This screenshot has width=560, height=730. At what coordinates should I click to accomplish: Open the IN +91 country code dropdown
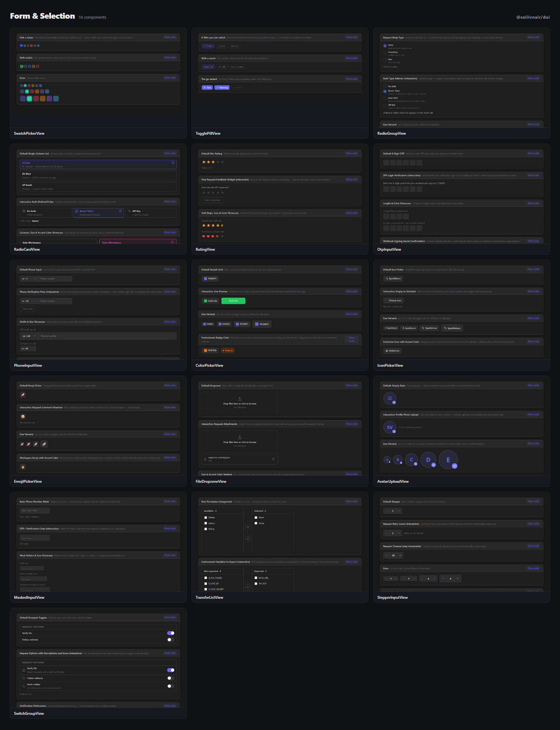click(29, 301)
